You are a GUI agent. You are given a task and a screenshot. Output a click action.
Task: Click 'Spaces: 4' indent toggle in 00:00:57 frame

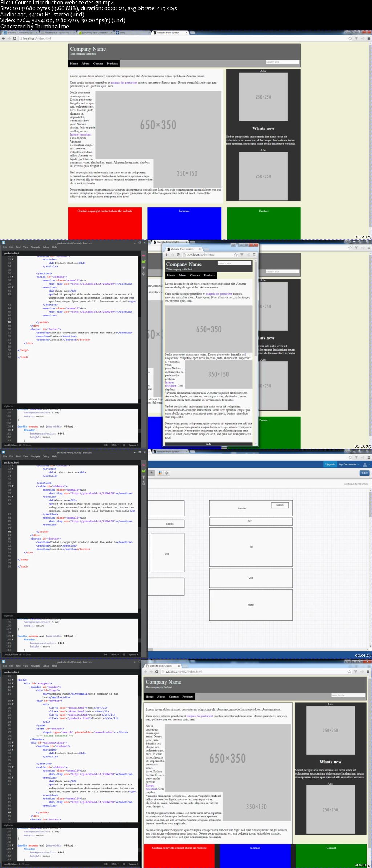click(133, 445)
